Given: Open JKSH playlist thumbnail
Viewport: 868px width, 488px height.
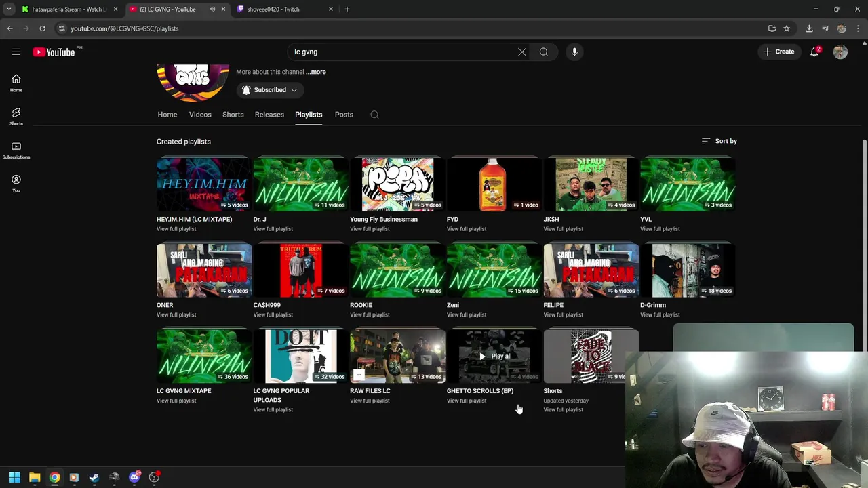Looking at the screenshot, I should tap(591, 184).
